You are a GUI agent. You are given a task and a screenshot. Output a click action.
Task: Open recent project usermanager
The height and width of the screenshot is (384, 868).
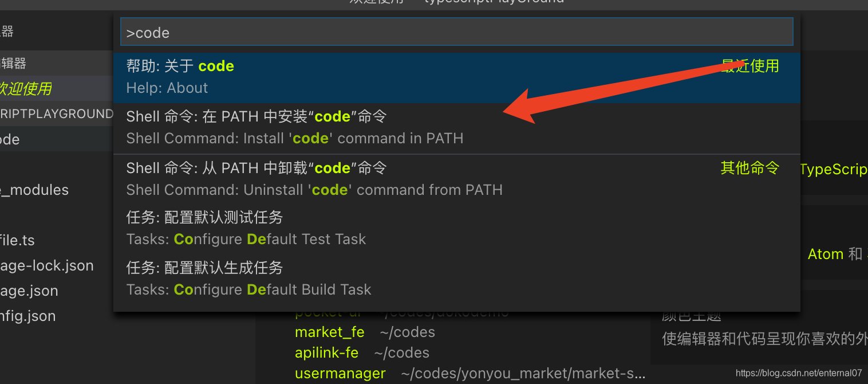(x=340, y=374)
